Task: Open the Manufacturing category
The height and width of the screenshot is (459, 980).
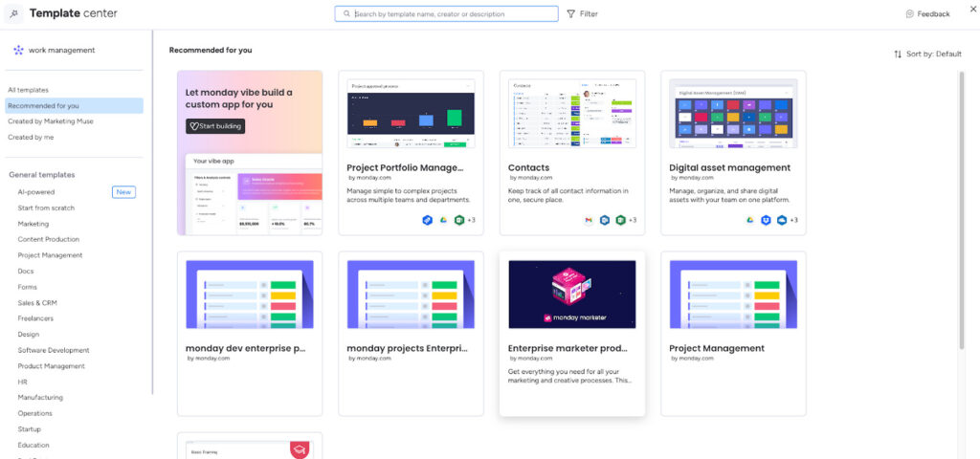Action: [x=40, y=397]
